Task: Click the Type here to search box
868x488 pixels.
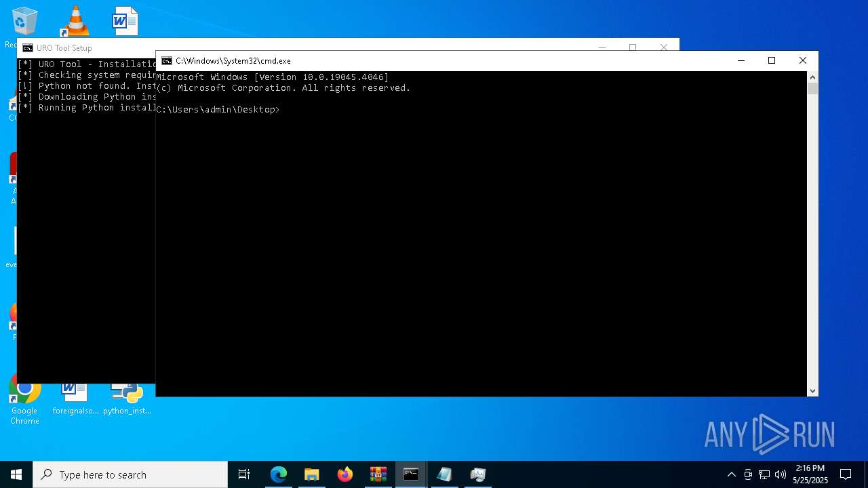Action: click(130, 474)
